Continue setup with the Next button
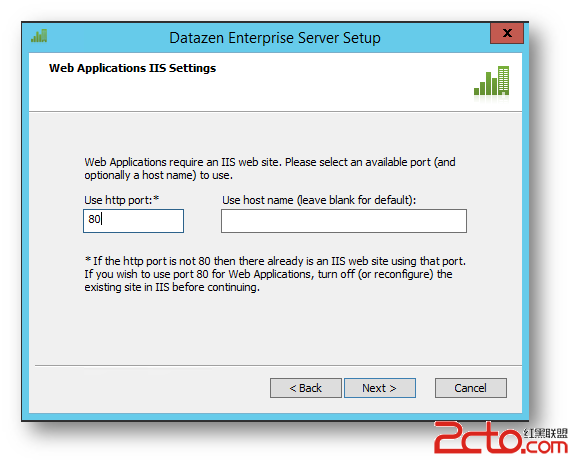 tap(379, 388)
